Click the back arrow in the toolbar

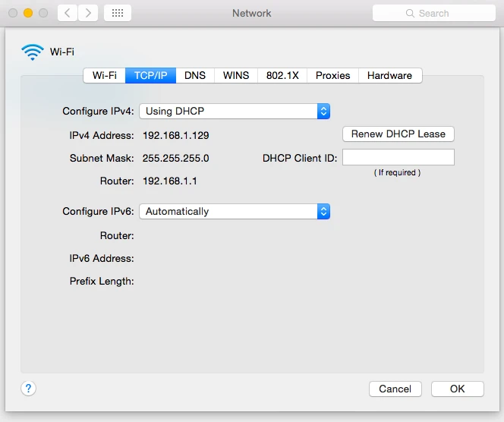point(68,13)
